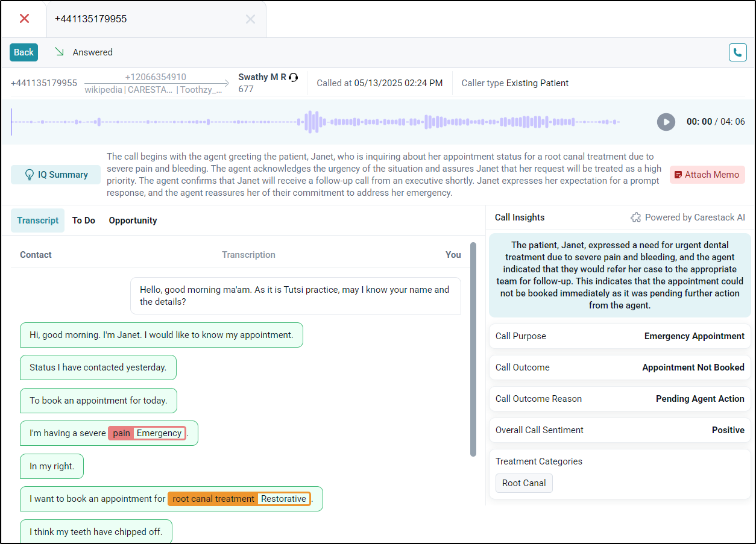Click the lightbulb icon on IQ Summary

pyautogui.click(x=30, y=175)
